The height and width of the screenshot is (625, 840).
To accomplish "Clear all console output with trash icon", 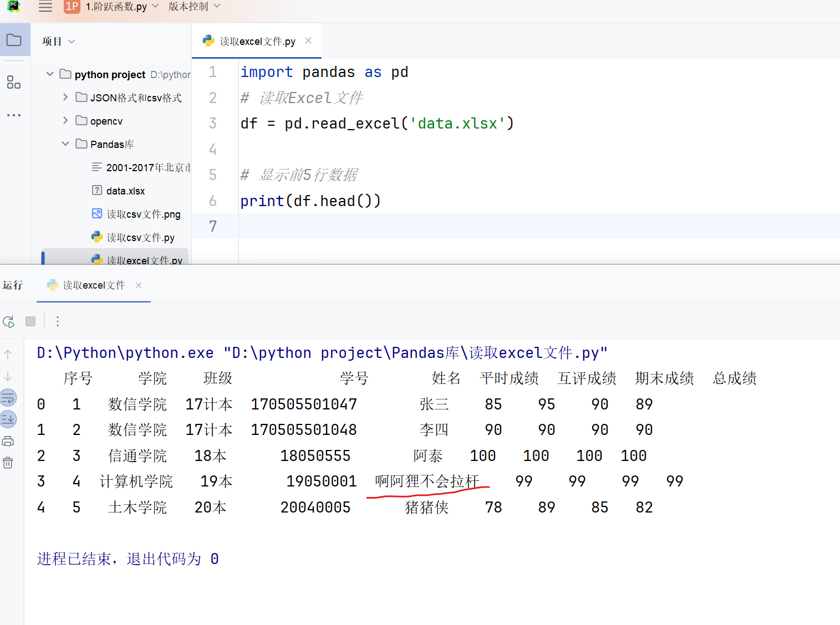I will (8, 463).
